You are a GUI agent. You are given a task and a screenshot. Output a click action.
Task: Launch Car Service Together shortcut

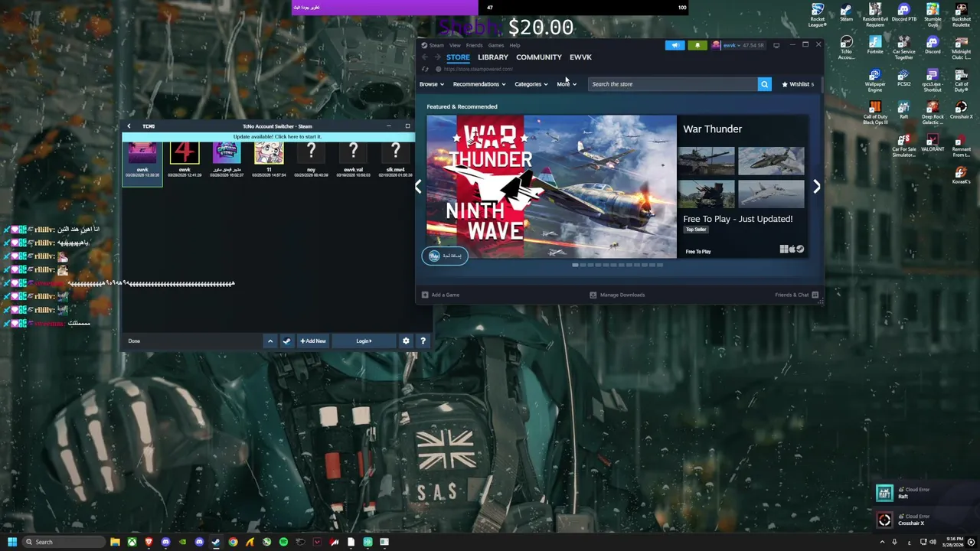point(903,47)
